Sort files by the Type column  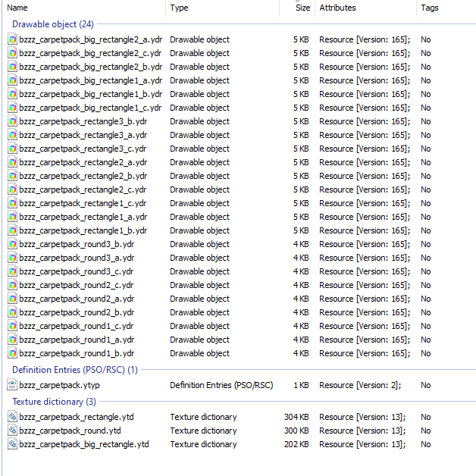tap(223, 8)
